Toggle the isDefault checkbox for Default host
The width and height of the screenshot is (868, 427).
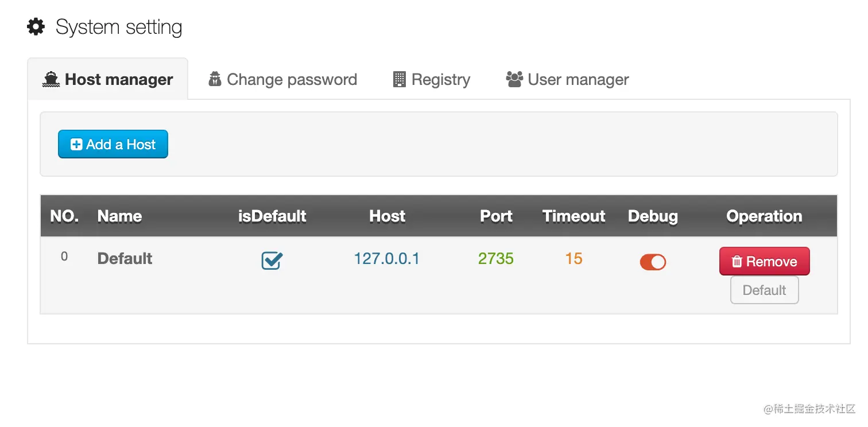[272, 261]
